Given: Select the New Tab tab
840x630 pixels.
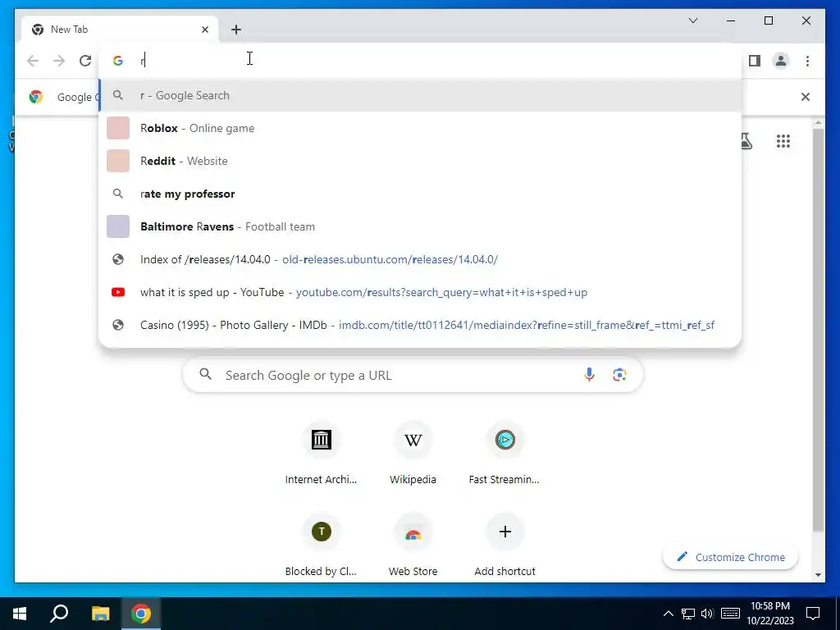Looking at the screenshot, I should pyautogui.click(x=120, y=30).
